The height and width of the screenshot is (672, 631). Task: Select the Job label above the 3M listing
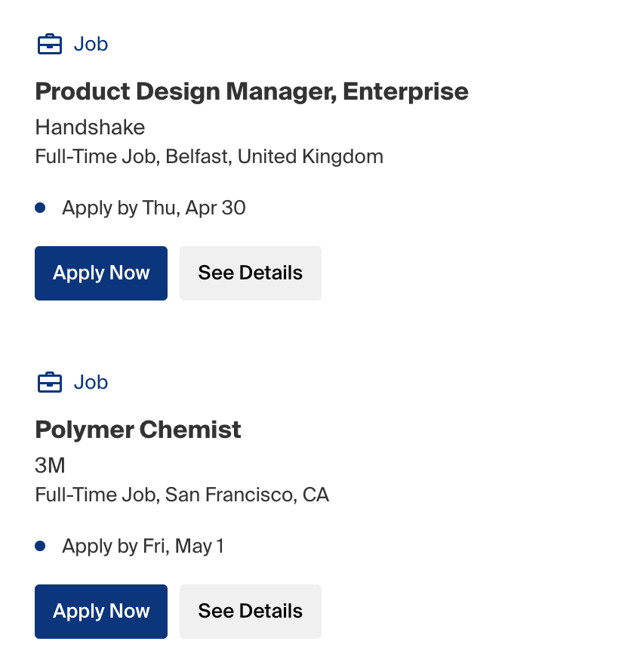coord(91,382)
